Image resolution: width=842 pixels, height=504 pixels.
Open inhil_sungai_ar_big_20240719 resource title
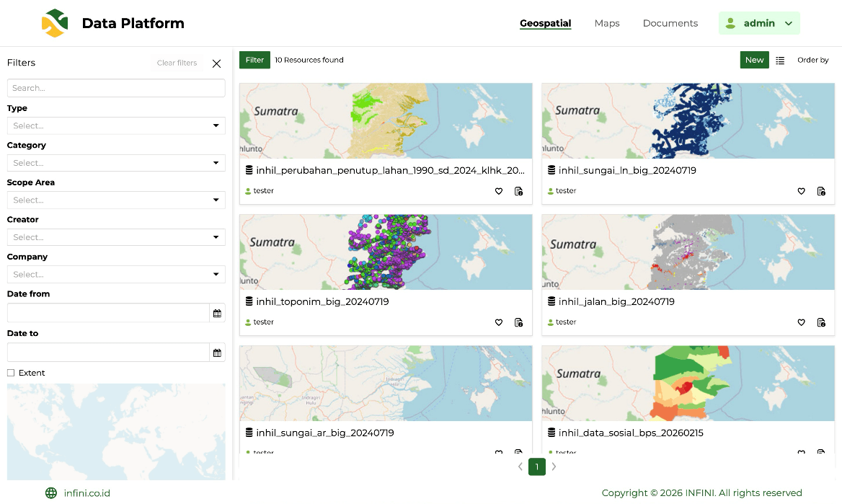tap(325, 433)
